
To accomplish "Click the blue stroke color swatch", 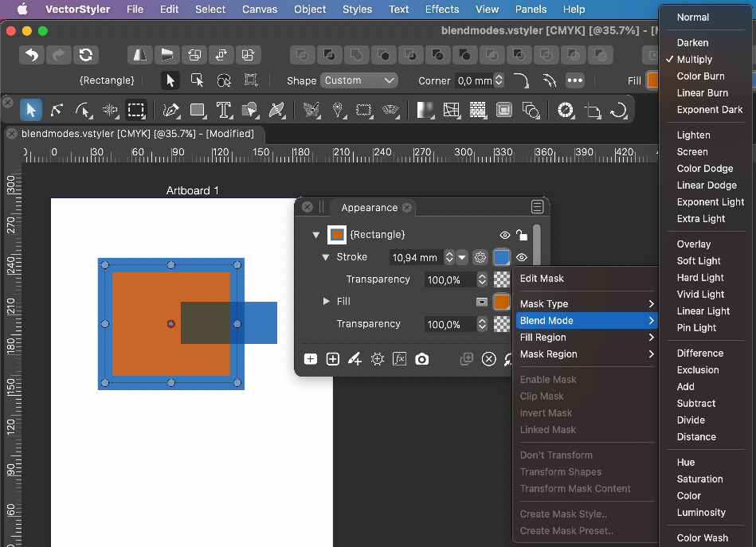I will tap(502, 257).
